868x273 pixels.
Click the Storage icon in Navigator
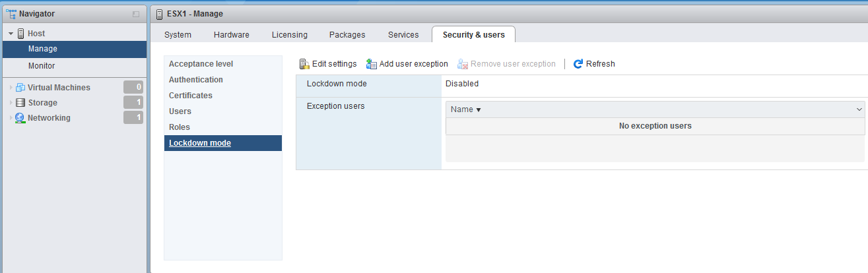click(x=20, y=103)
